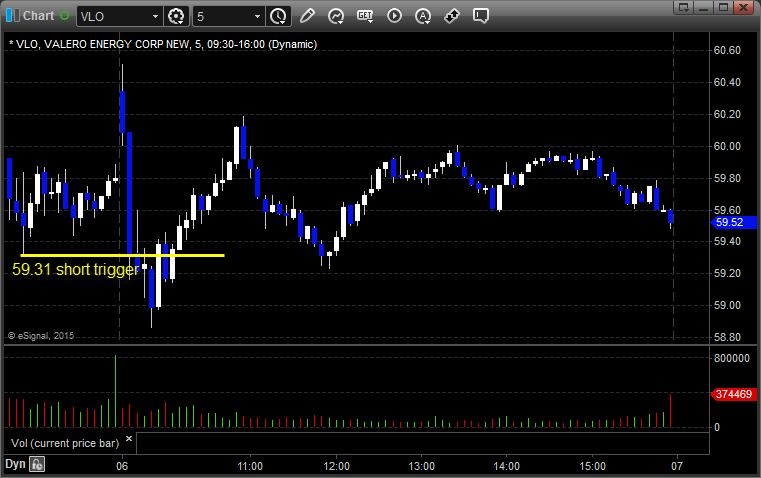Maximize the Chart window
Screen dimensions: 761x478
click(723, 7)
